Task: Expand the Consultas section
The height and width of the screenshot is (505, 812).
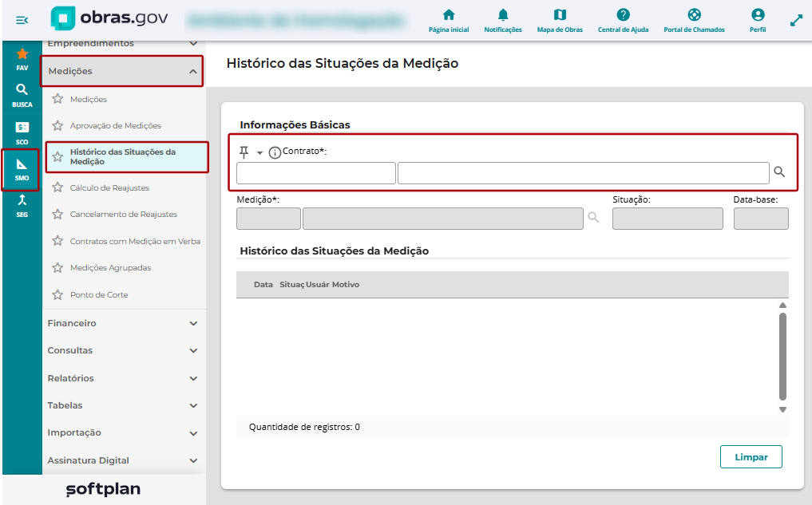Action: pos(124,350)
